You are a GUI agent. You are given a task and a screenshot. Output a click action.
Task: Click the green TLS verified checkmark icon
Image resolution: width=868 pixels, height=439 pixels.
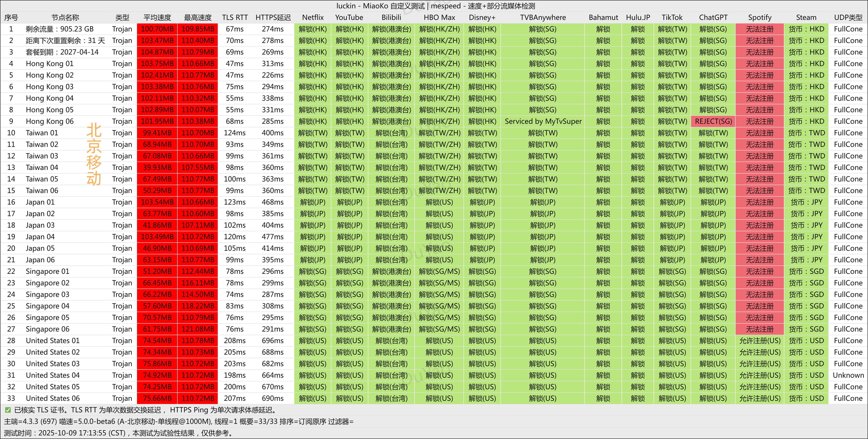8,410
